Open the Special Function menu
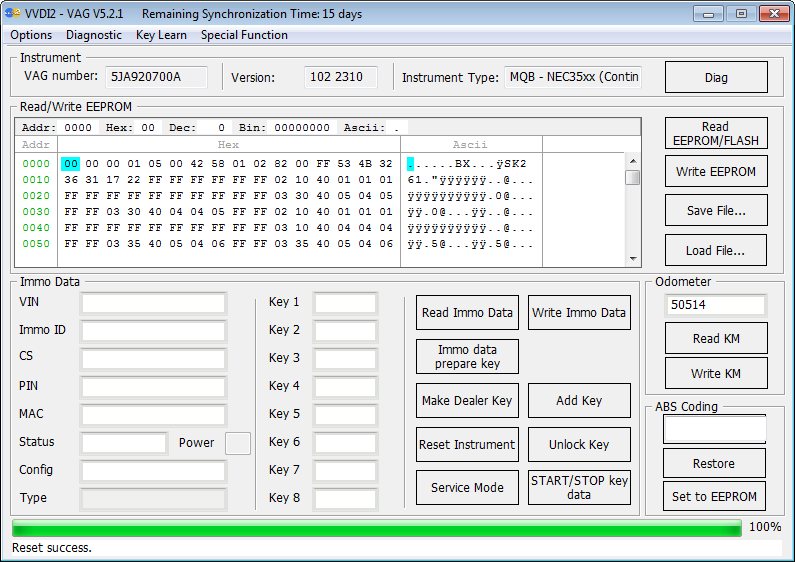795x562 pixels. 244,35
